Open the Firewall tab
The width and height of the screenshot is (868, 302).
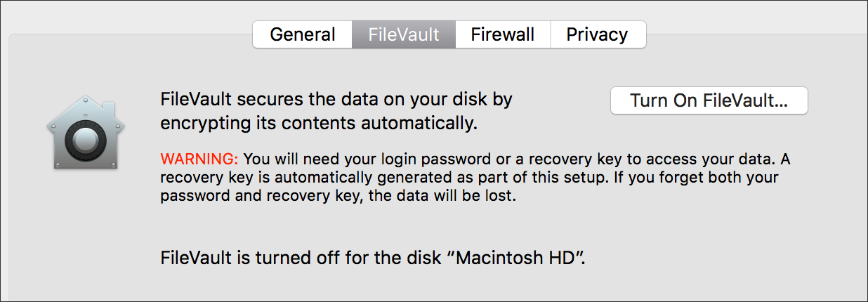tap(503, 34)
